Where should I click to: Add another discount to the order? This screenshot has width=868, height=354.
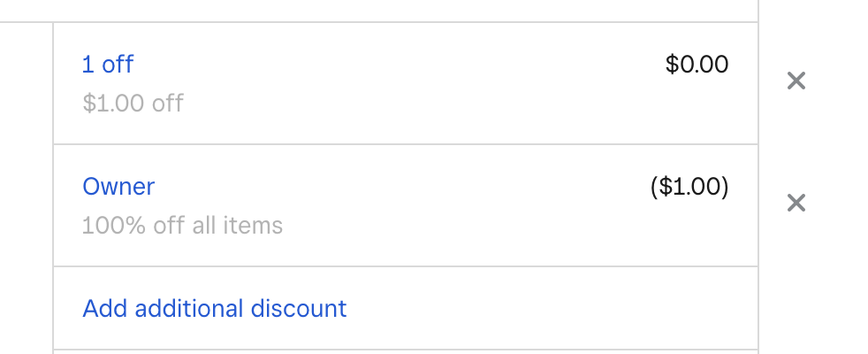[x=215, y=309]
